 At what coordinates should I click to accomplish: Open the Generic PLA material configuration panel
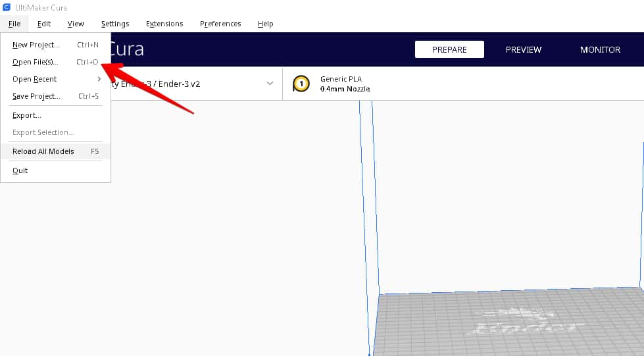[463, 84]
